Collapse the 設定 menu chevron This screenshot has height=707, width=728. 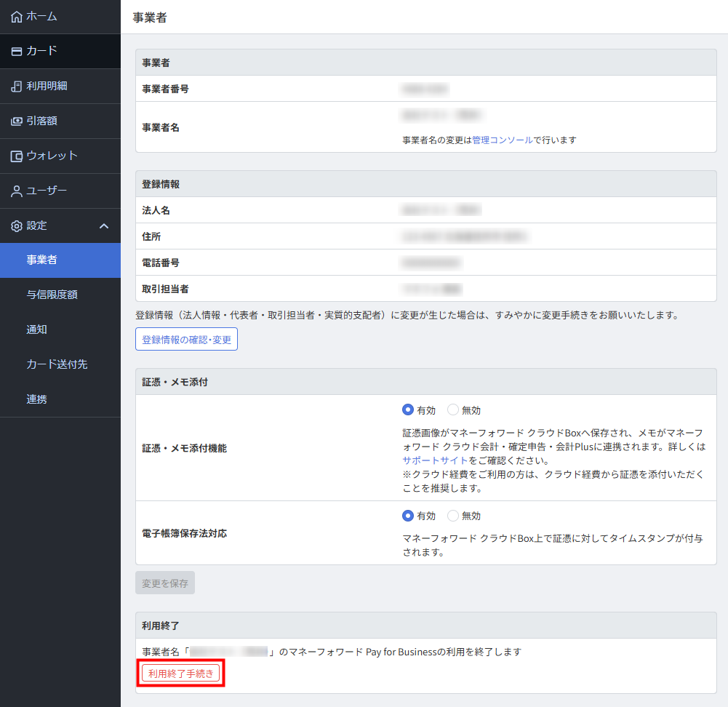104,225
